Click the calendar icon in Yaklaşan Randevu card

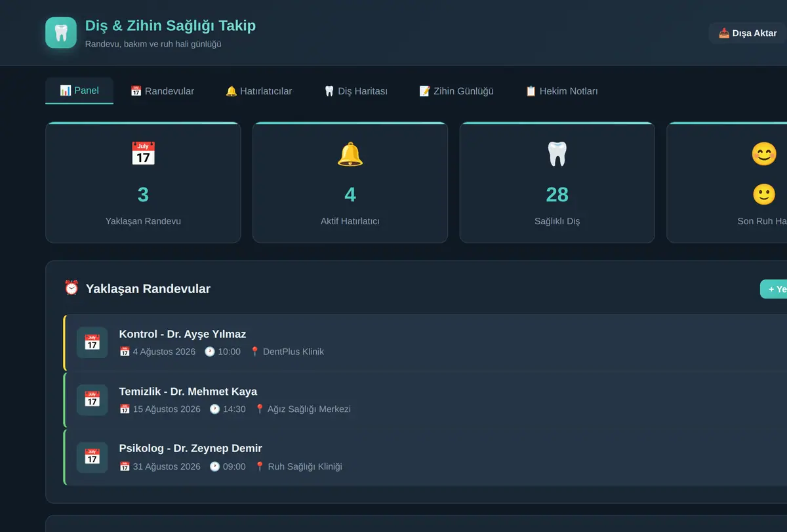[143, 153]
